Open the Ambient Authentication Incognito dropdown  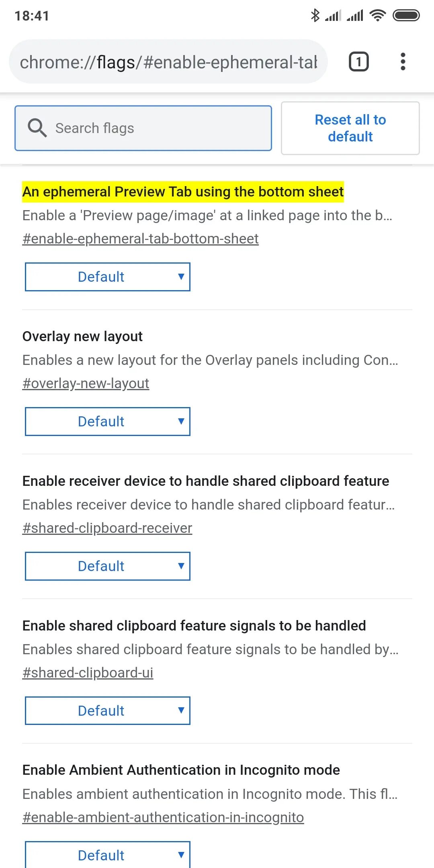pos(107,855)
